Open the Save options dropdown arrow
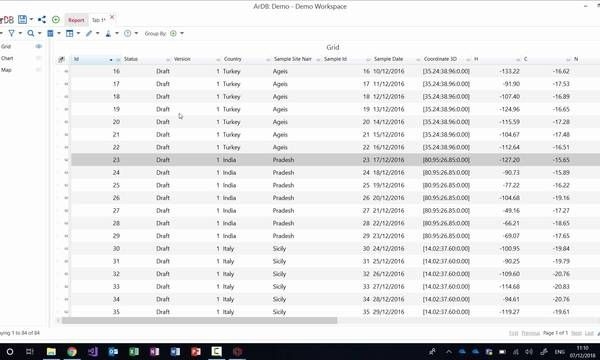Image resolution: width=600 pixels, height=360 pixels. click(31, 20)
